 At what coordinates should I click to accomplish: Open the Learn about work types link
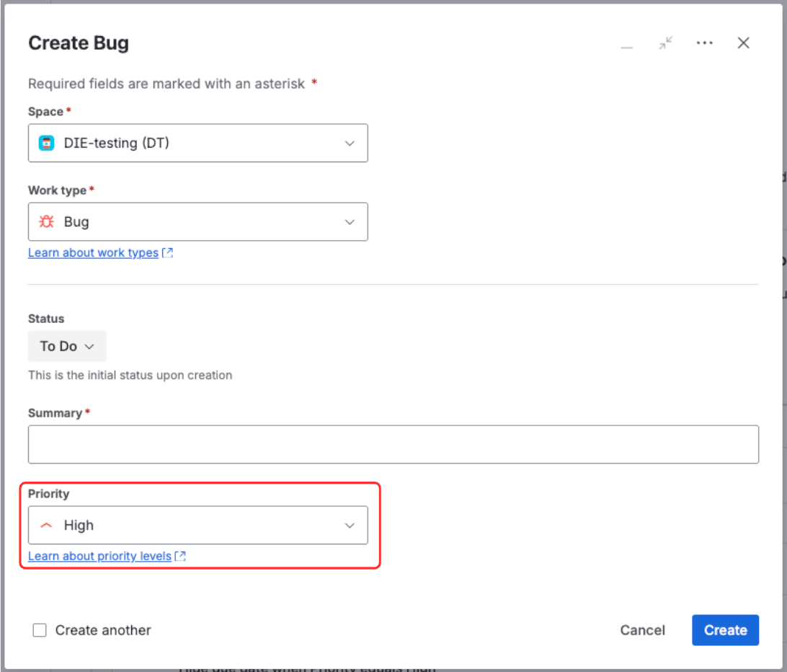[x=92, y=252]
